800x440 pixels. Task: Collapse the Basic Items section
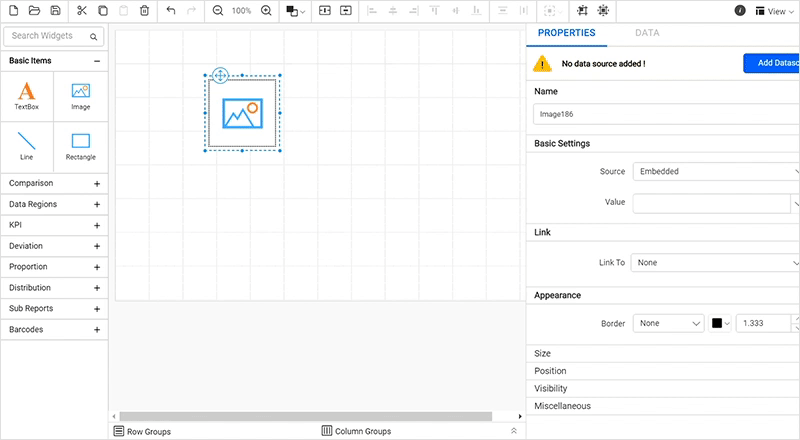pyautogui.click(x=97, y=61)
